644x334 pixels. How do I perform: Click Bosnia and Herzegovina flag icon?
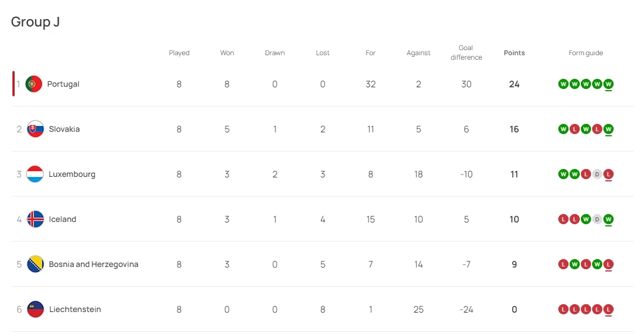(x=35, y=264)
